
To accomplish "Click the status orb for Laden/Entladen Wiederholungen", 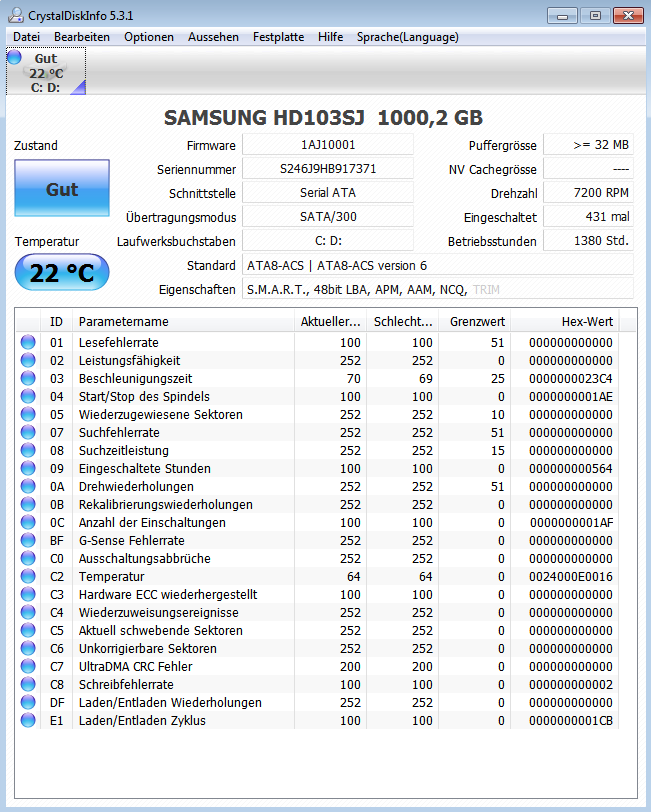I will (x=28, y=702).
